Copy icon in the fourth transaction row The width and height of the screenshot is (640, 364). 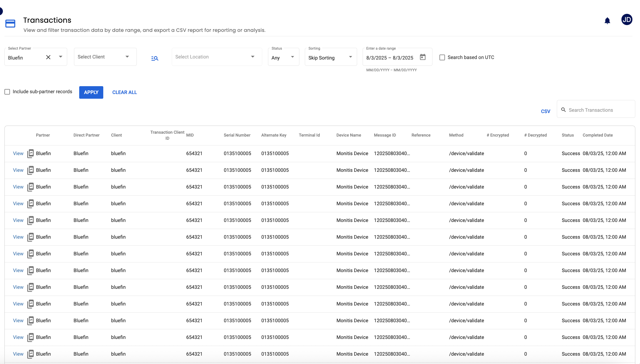tap(31, 204)
